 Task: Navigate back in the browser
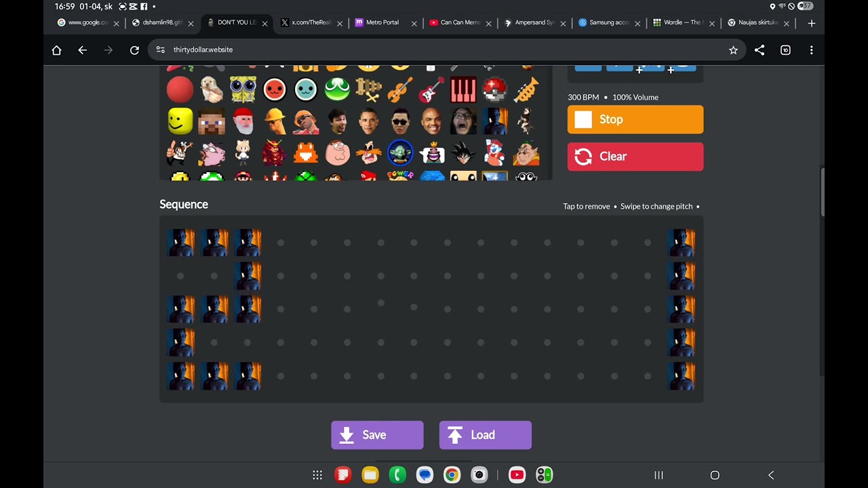pyautogui.click(x=82, y=50)
